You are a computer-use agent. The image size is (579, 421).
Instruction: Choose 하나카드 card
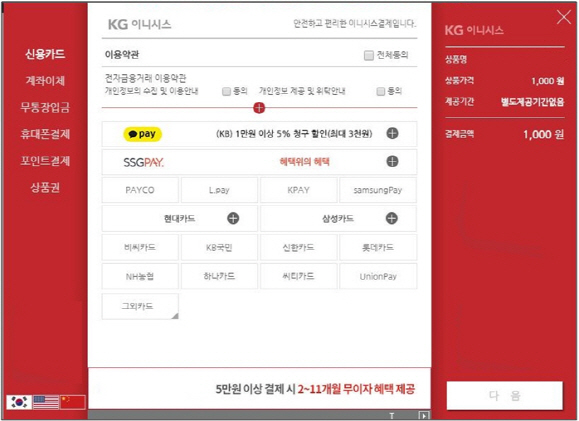[x=219, y=276]
